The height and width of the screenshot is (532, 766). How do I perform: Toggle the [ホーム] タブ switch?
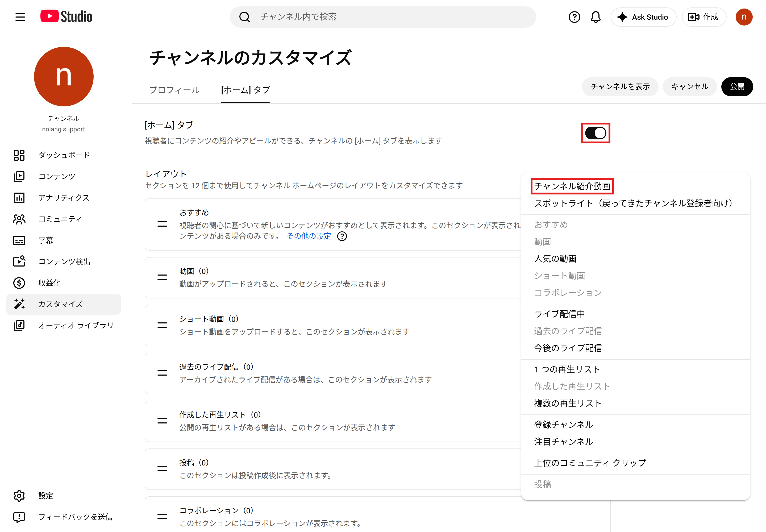click(595, 133)
